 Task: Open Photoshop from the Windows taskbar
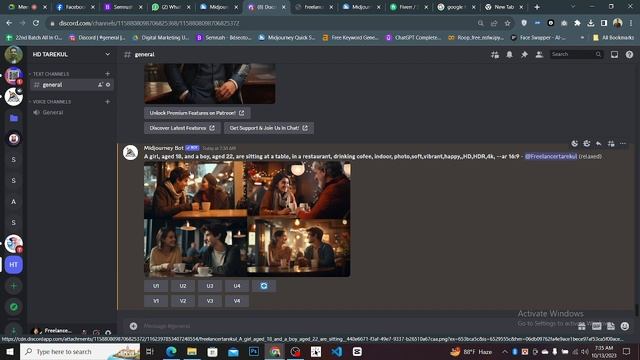coord(254,351)
